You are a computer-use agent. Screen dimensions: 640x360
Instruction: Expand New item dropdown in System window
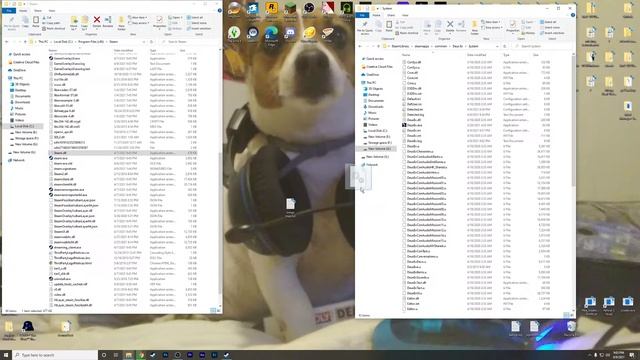coord(491,22)
